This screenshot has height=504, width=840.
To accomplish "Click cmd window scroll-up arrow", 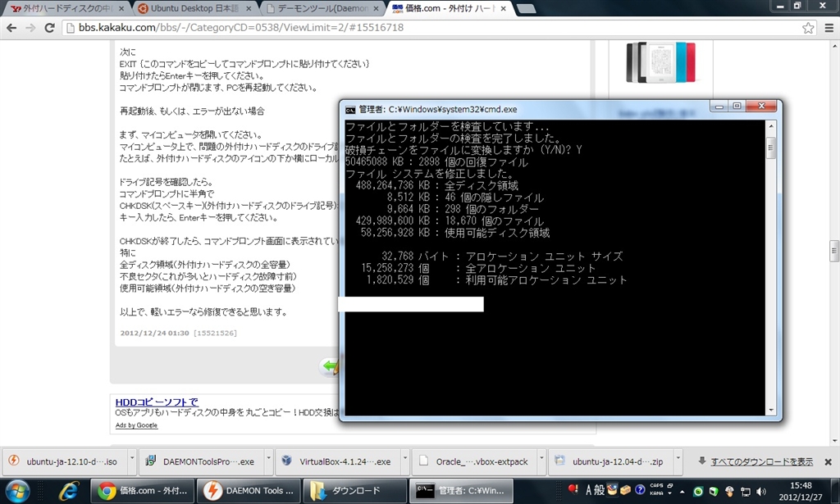I will pyautogui.click(x=771, y=126).
